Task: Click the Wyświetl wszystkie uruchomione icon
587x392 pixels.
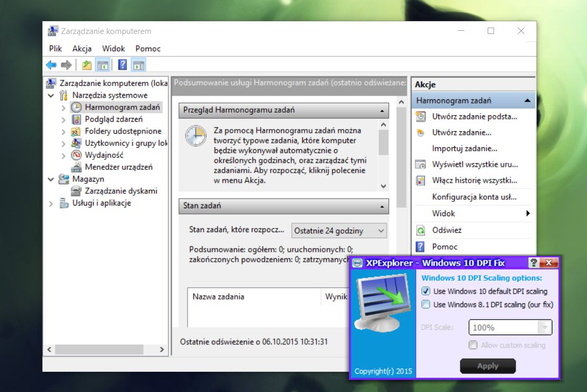Action: point(421,165)
